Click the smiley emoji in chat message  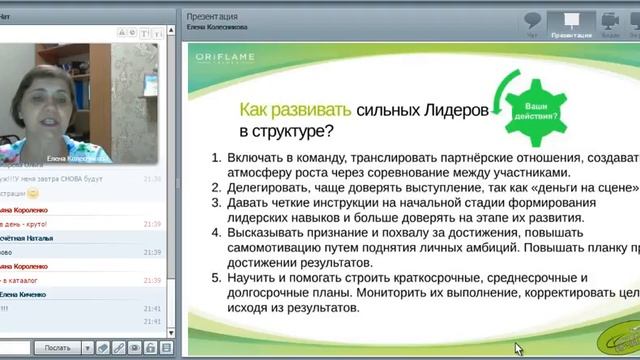click(33, 193)
